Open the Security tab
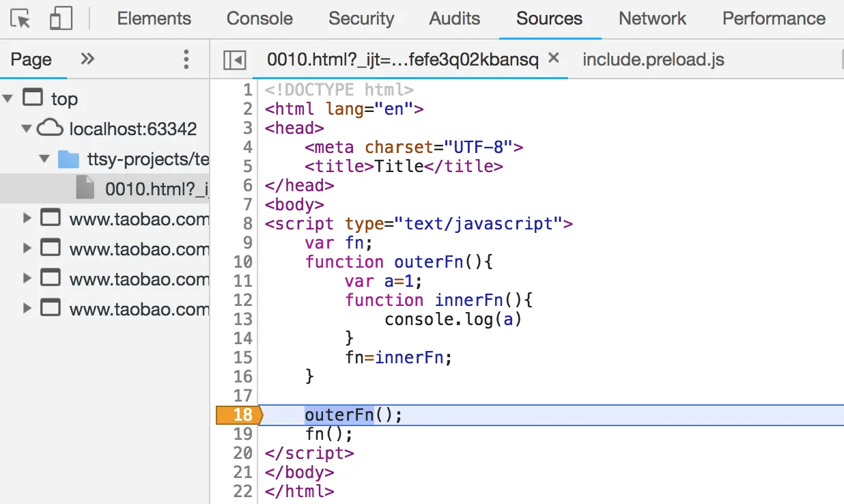 tap(361, 19)
